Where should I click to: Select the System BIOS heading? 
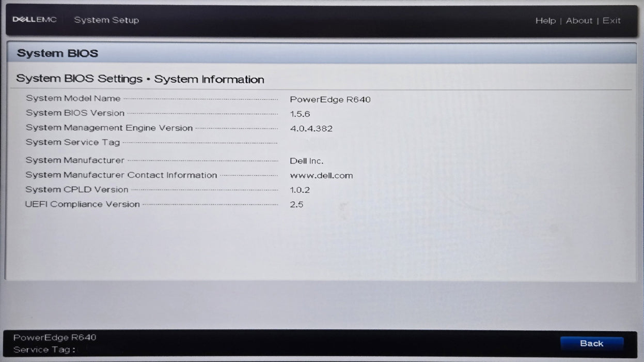tap(57, 53)
